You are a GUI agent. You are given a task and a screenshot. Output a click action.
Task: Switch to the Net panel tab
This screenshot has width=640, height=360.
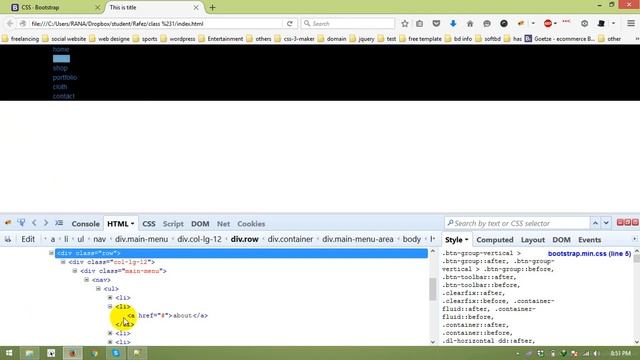pos(223,224)
